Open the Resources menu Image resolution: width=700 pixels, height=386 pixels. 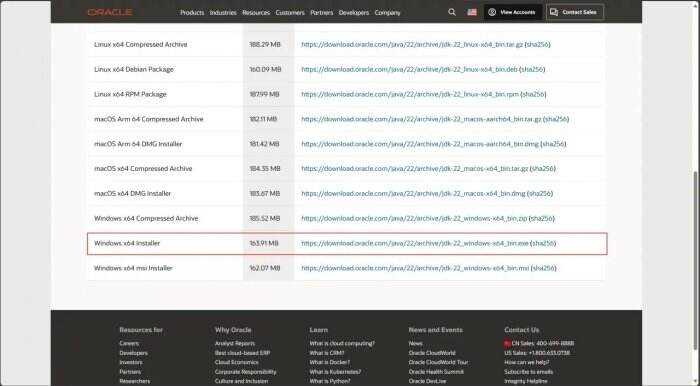pyautogui.click(x=256, y=12)
